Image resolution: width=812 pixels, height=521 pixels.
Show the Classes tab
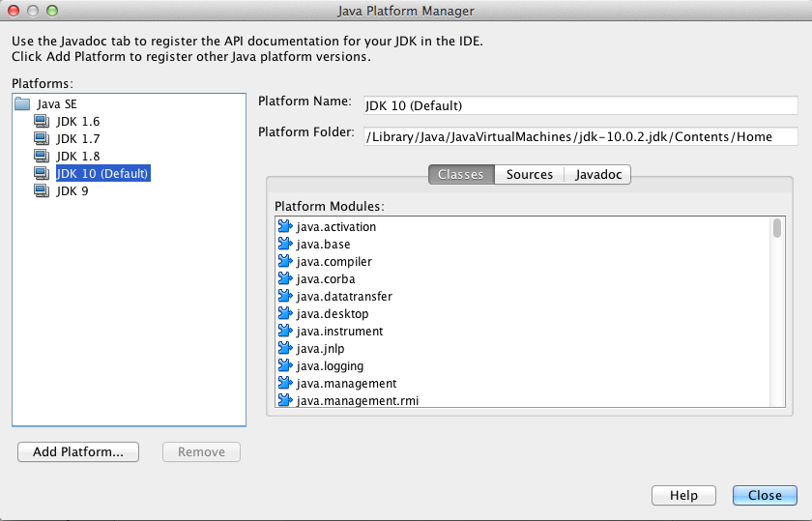click(x=461, y=175)
